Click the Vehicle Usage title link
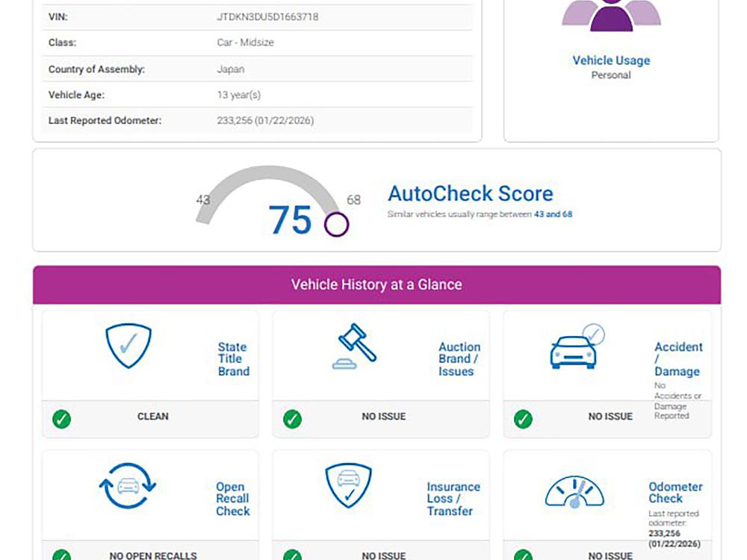Viewport: 747px width, 560px height. 611,60
